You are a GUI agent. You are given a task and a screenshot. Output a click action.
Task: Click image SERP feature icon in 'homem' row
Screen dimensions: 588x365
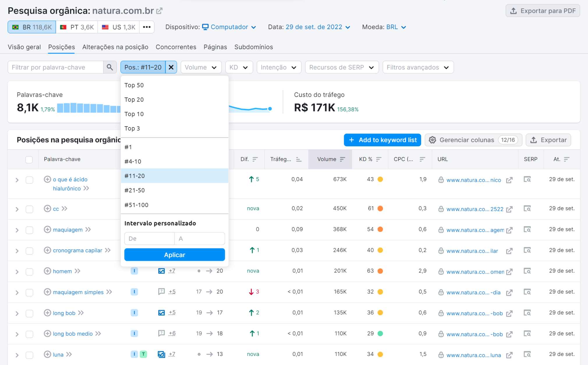pyautogui.click(x=161, y=271)
